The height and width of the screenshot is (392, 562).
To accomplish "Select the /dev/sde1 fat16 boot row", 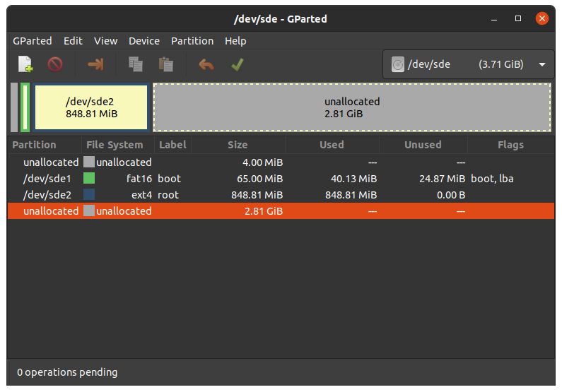I will click(281, 179).
